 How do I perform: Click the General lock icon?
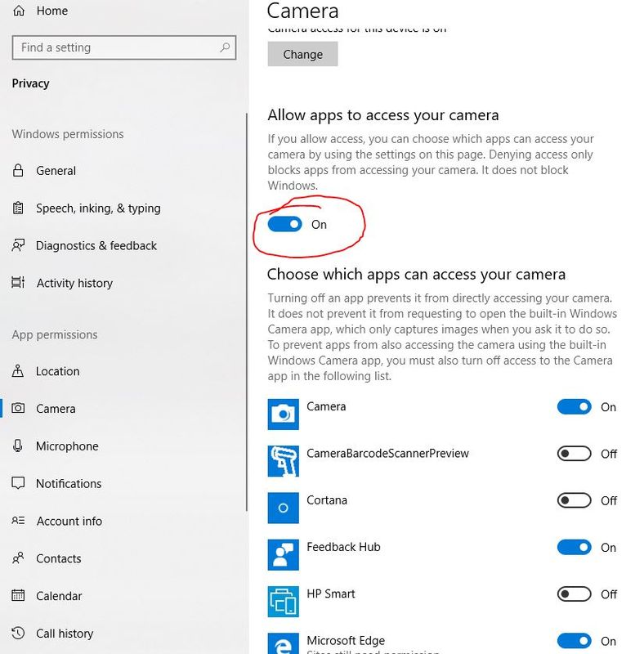(x=18, y=170)
